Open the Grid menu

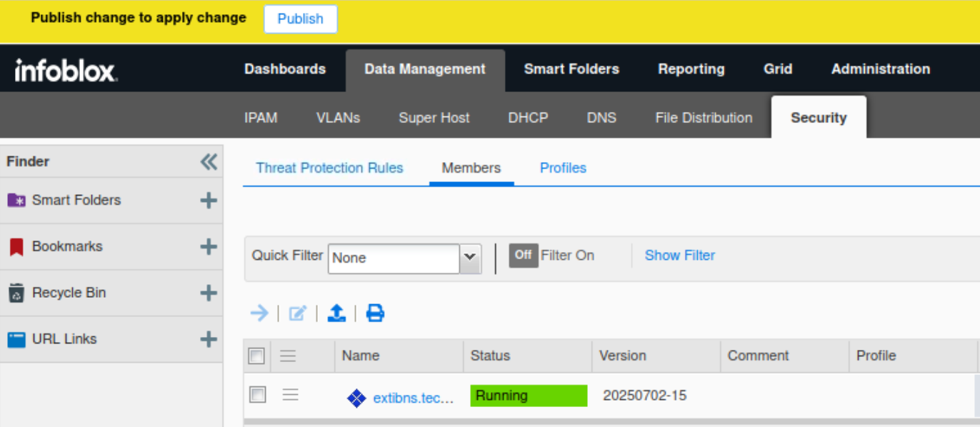click(778, 69)
